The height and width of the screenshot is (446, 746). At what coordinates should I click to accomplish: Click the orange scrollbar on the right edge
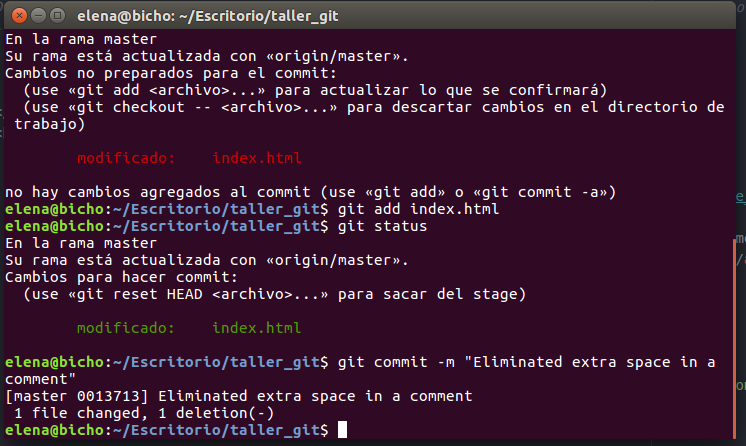tap(735, 338)
